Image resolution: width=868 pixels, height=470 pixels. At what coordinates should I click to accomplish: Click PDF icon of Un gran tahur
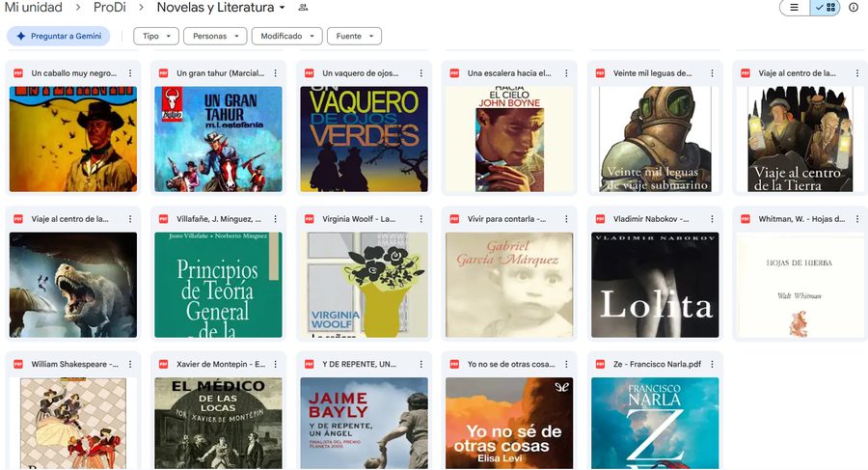(163, 73)
